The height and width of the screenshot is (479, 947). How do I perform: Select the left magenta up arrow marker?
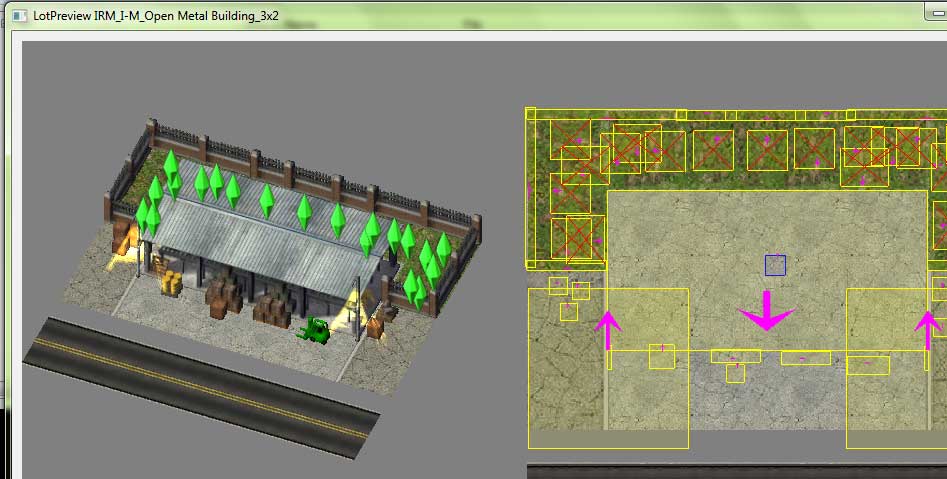(x=608, y=330)
